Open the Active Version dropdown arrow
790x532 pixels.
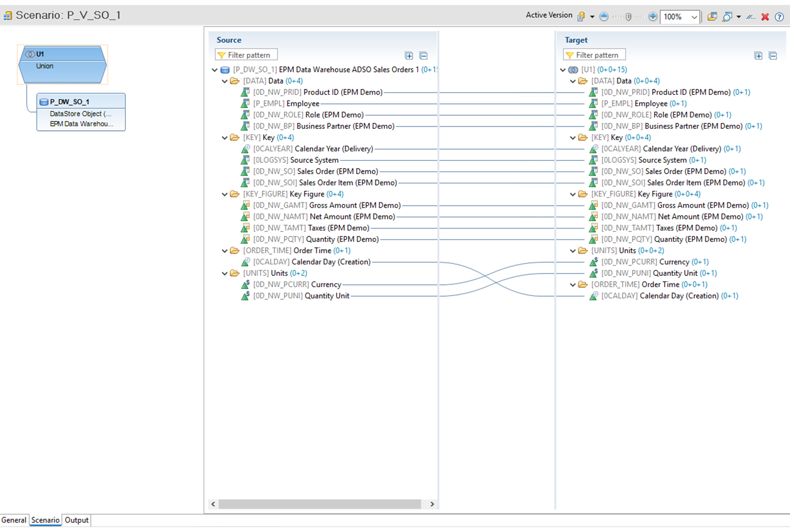pos(592,17)
